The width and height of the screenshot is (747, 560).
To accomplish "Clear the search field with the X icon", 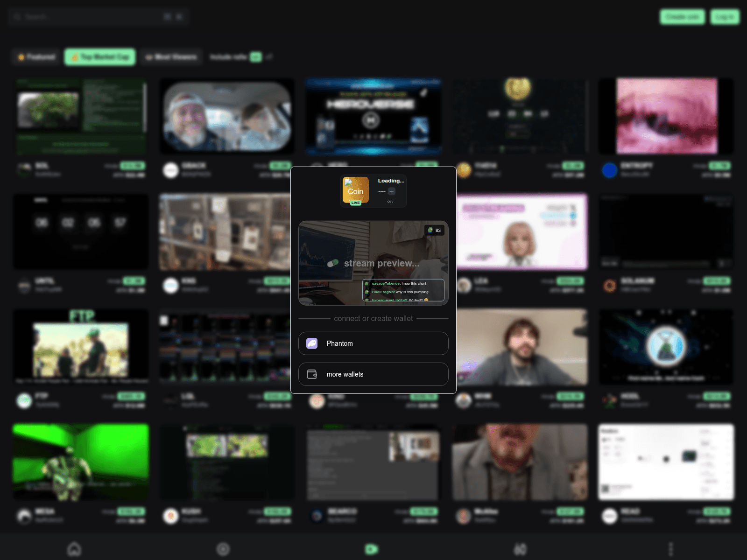I will [x=179, y=16].
